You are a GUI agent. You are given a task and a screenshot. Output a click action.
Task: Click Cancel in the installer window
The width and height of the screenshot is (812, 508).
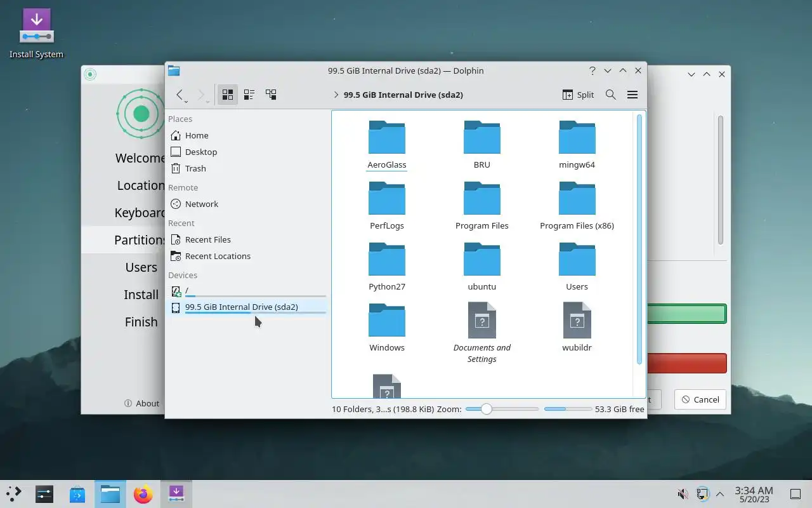click(x=700, y=399)
